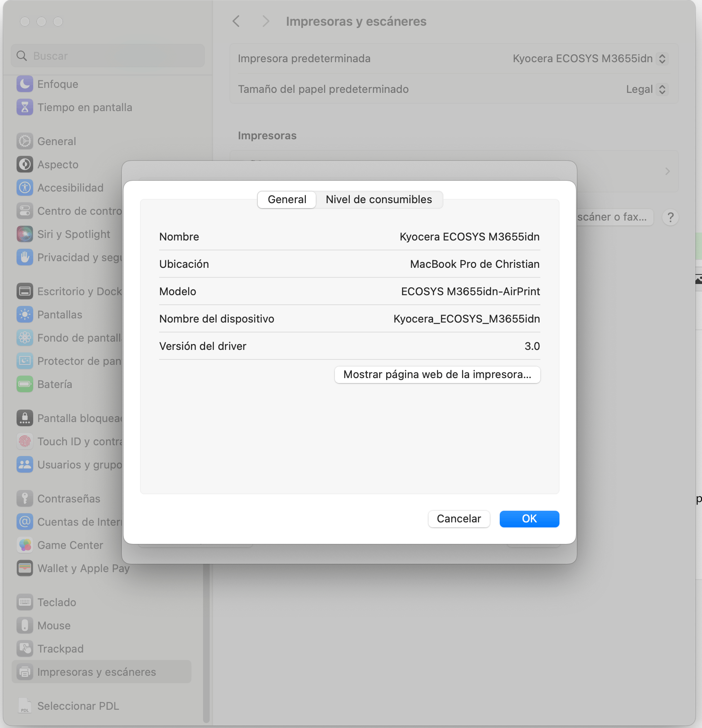This screenshot has height=728, width=702.
Task: Click the Teclado keyboard icon
Action: tap(25, 602)
